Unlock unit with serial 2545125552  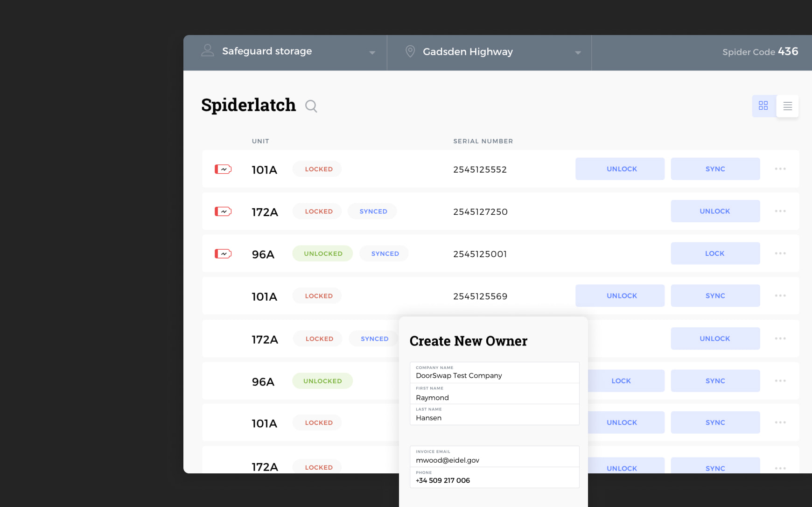tap(619, 169)
